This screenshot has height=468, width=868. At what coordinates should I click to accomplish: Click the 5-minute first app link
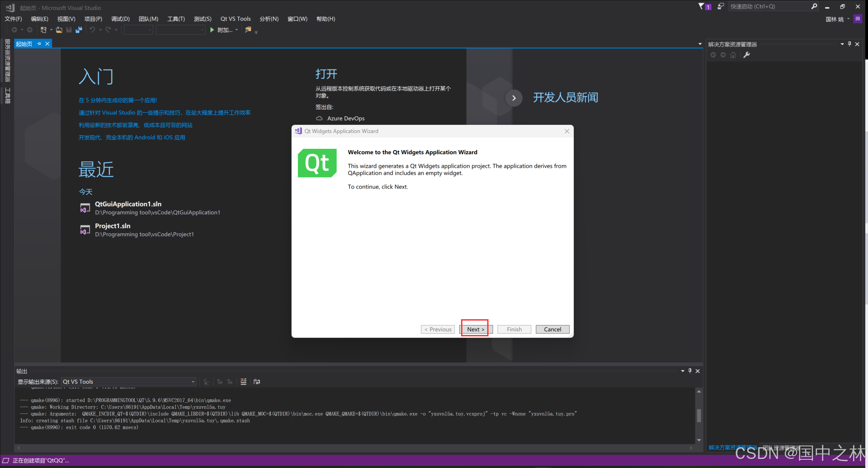[x=118, y=100]
